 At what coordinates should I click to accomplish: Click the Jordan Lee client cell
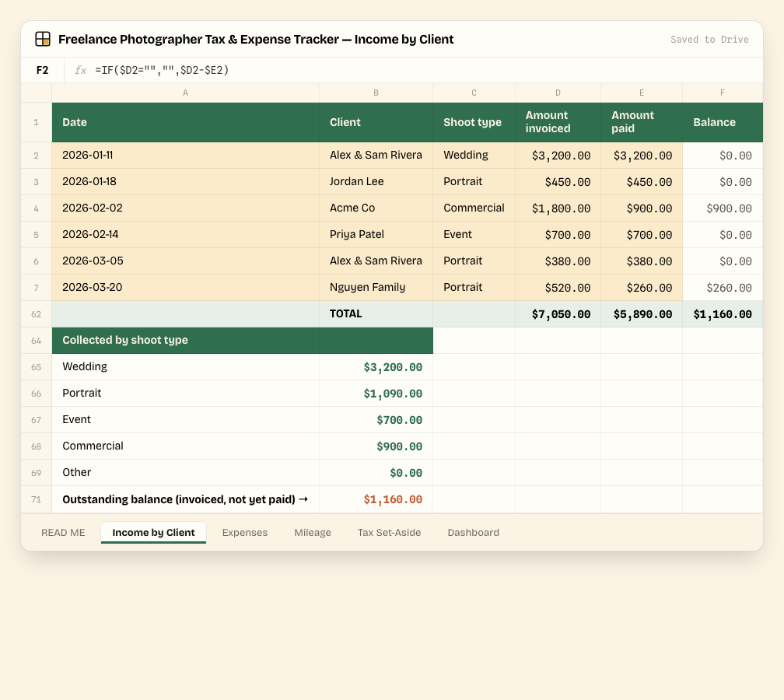tap(376, 182)
